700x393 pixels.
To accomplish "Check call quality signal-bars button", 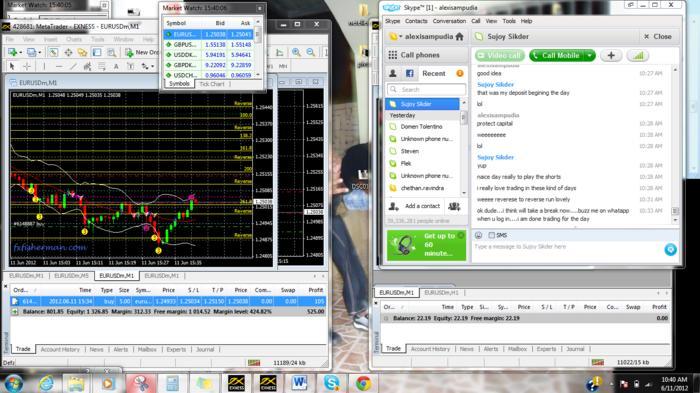I will (x=638, y=55).
